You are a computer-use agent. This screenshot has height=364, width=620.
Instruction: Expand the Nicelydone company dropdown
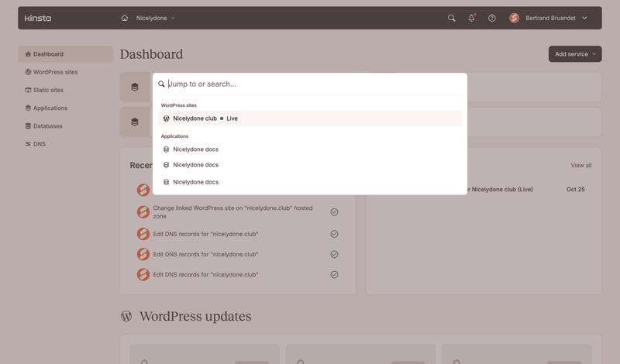click(x=156, y=18)
